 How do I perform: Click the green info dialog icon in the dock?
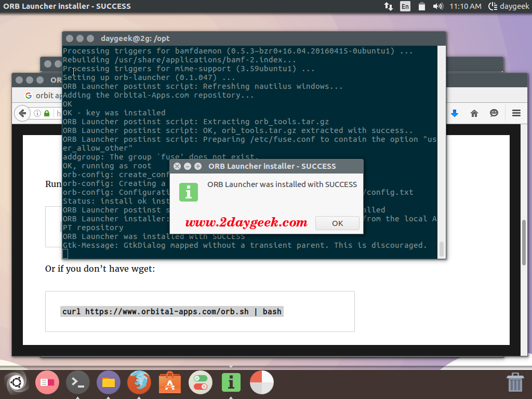pyautogui.click(x=231, y=382)
